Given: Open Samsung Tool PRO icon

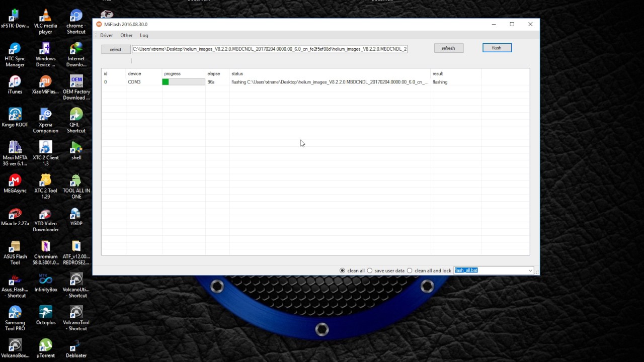Looking at the screenshot, I should 15,318.
